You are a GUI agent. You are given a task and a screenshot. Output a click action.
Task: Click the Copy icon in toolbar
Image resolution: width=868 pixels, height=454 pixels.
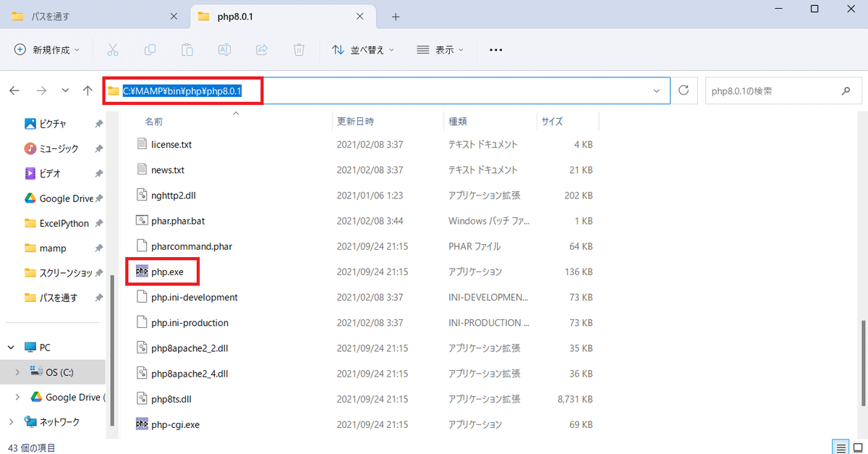point(150,49)
